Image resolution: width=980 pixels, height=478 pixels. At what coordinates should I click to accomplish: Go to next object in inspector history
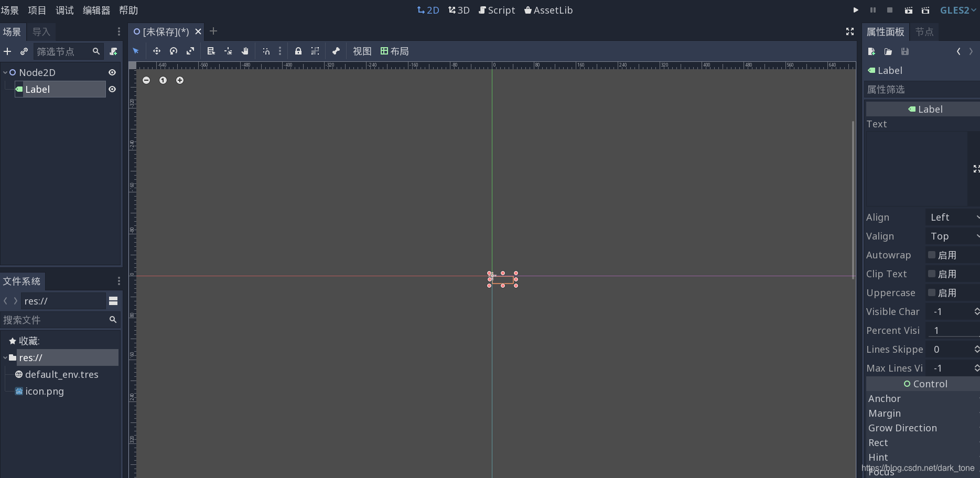(x=971, y=51)
